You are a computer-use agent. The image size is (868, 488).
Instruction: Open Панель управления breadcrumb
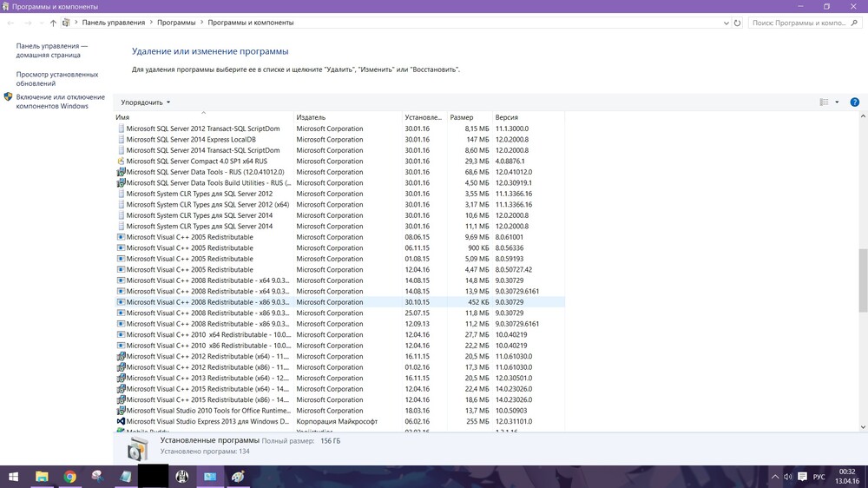113,23
